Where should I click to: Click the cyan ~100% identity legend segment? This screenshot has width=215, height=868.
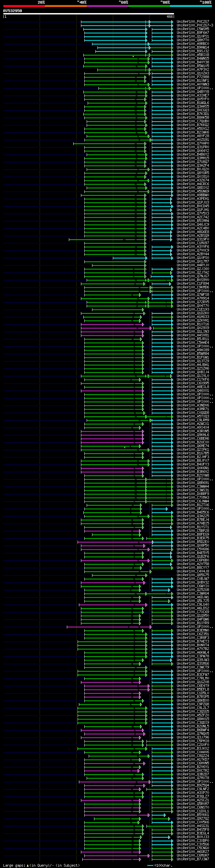[x=191, y=6]
